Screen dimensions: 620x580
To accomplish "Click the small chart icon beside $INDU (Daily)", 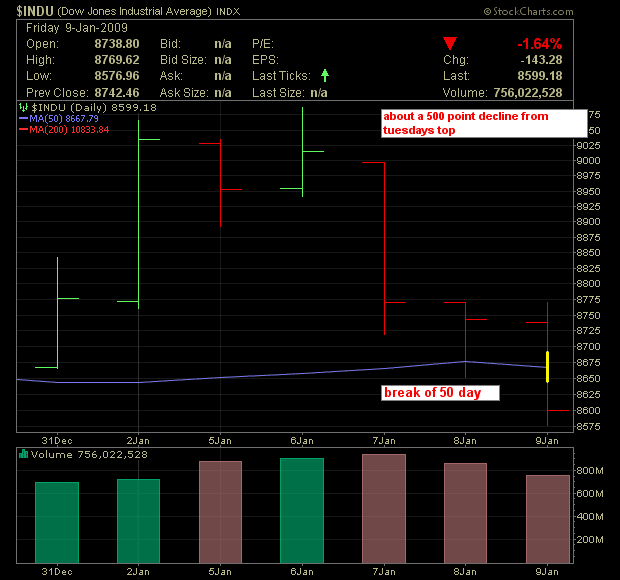I will tap(23, 107).
